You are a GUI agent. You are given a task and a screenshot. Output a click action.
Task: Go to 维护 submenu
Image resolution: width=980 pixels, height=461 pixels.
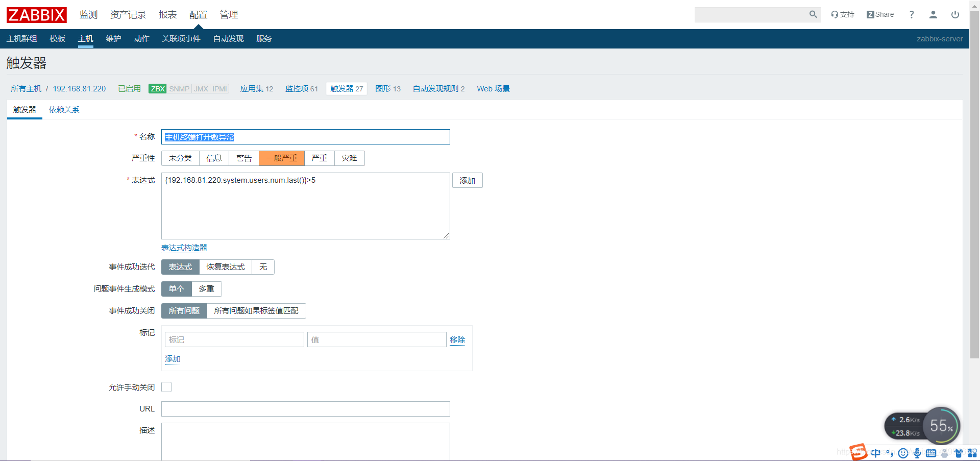113,39
